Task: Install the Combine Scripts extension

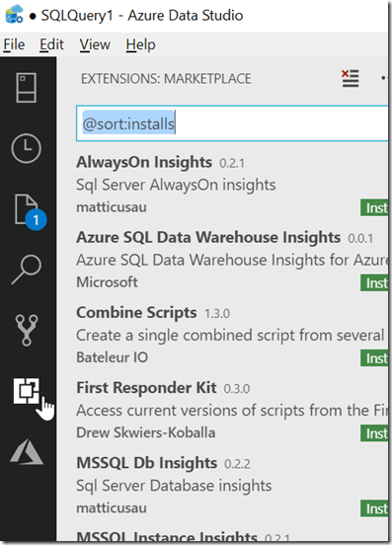Action: coord(374,358)
